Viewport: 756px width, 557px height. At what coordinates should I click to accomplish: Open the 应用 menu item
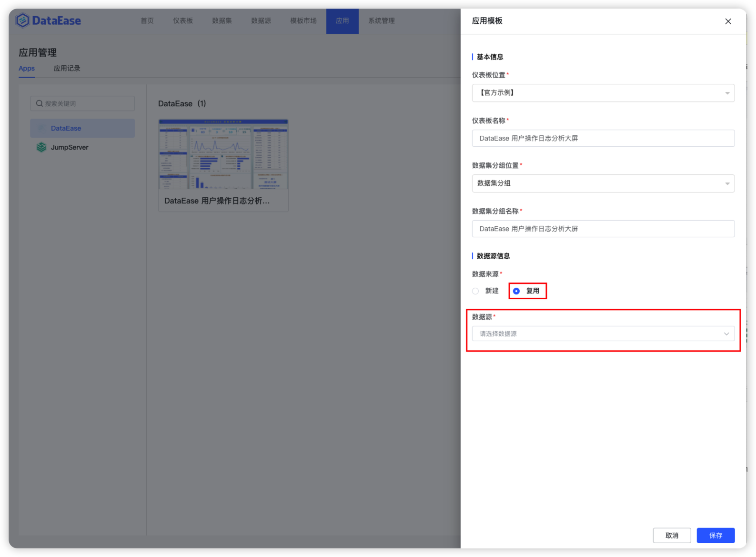[x=343, y=21]
